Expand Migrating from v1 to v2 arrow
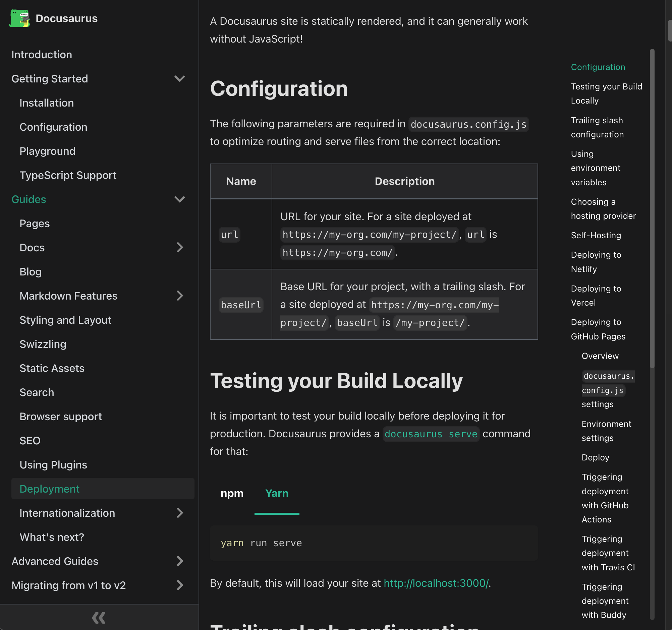The width and height of the screenshot is (672, 630). [x=179, y=585]
